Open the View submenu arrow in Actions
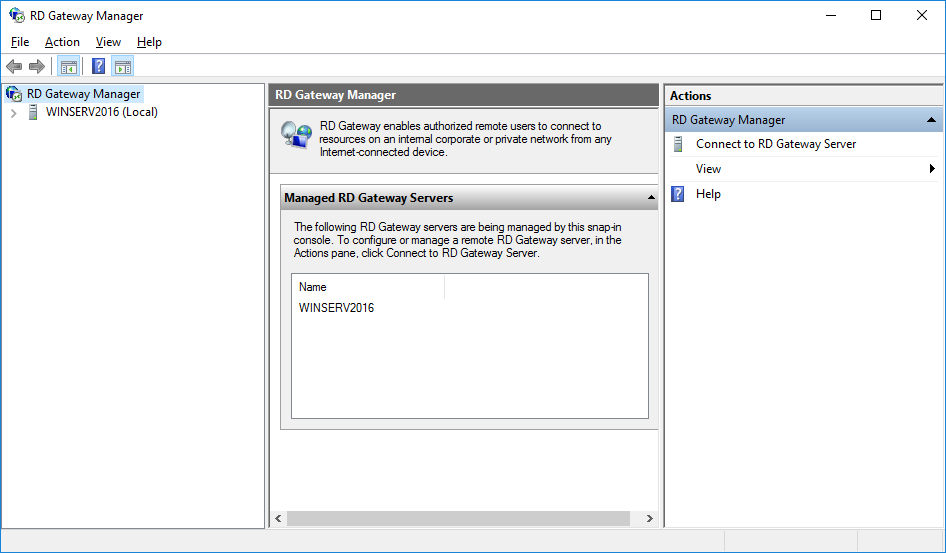Viewport: 946px width, 553px height. (932, 169)
